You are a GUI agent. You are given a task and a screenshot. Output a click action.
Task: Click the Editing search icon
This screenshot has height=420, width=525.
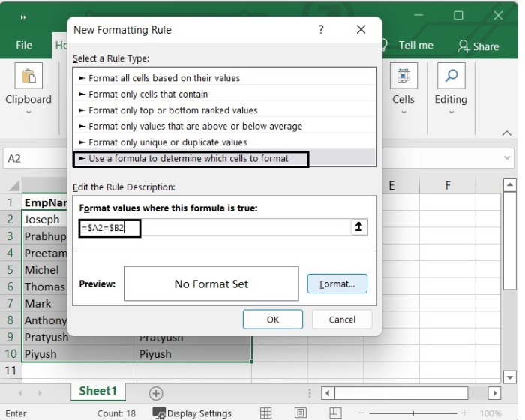pos(451,76)
